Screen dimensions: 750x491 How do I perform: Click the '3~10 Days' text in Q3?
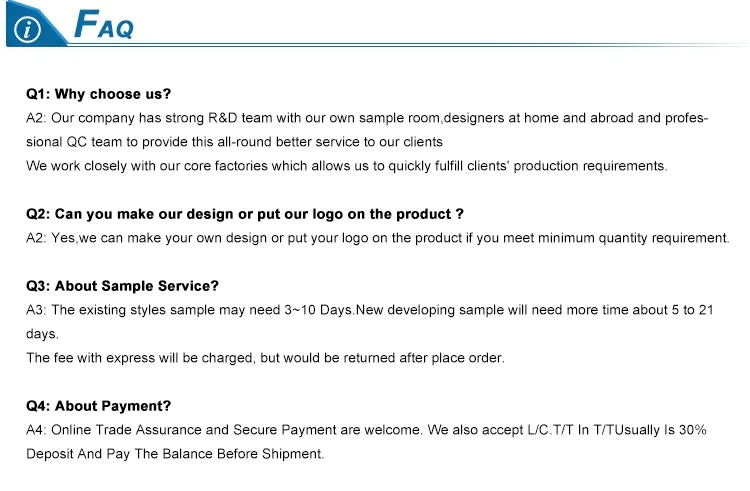point(316,310)
